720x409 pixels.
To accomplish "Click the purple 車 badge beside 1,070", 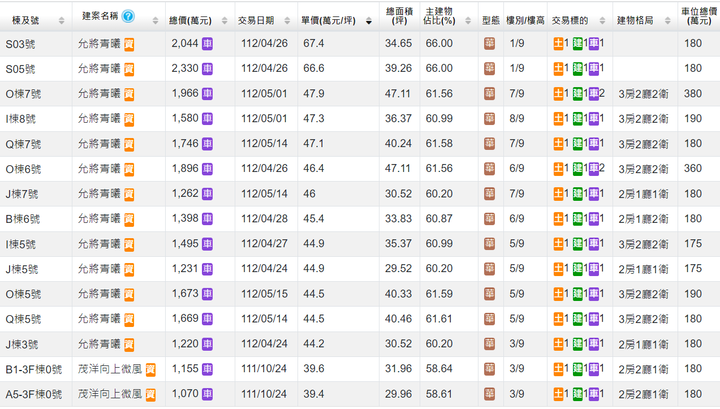I will (x=208, y=394).
